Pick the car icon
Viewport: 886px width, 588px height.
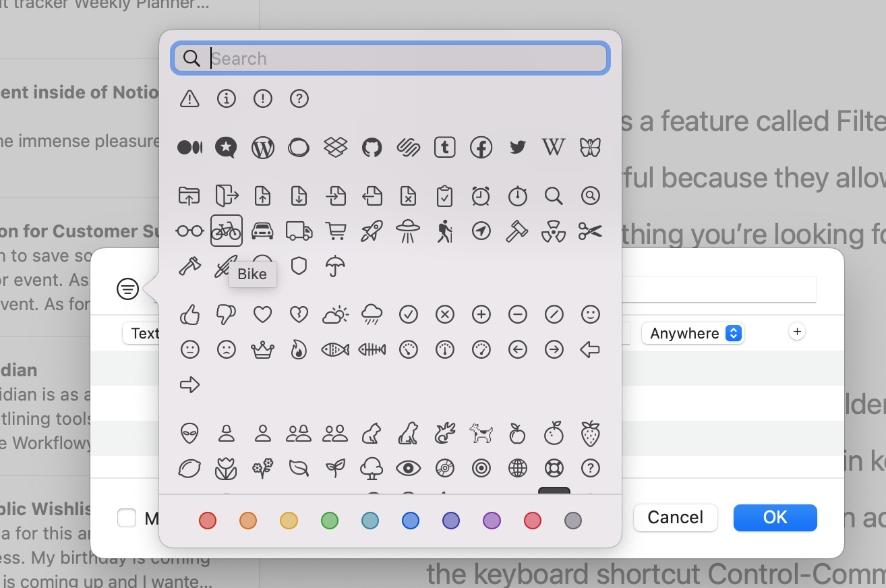point(263,231)
